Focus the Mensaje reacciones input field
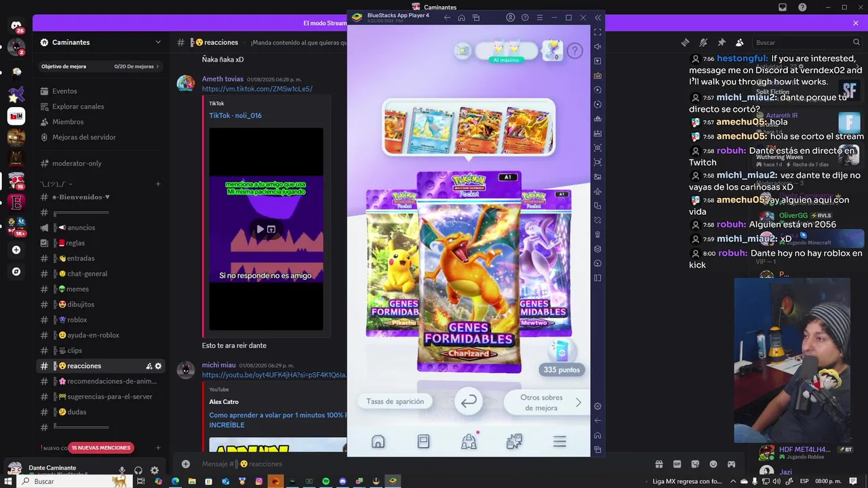Screen dimensions: 868x488 click(x=271, y=464)
